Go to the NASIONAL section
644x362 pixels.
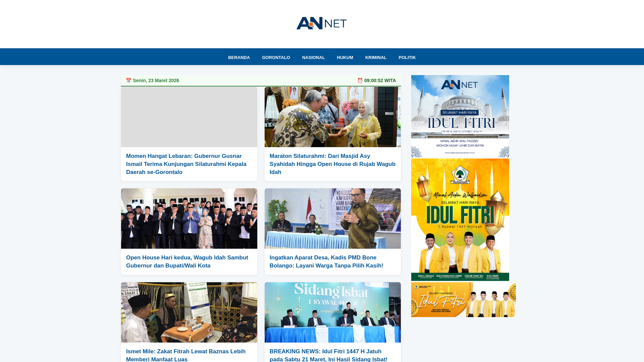pos(313,58)
